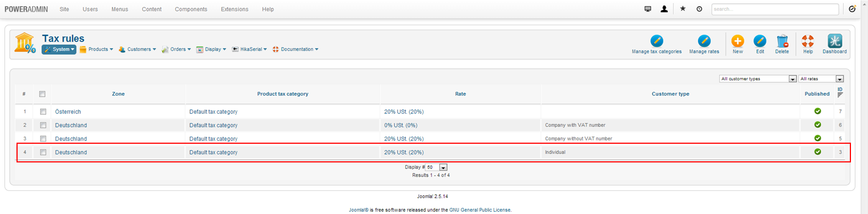Viewport: 868px width, 214px height.
Task: Click Company with VAT number text
Action: pyautogui.click(x=575, y=125)
